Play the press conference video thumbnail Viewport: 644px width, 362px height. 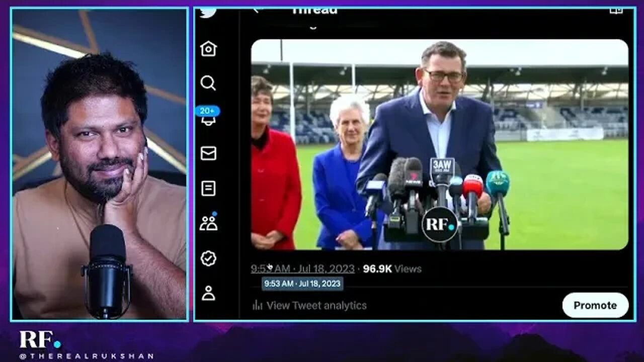pyautogui.click(x=440, y=145)
